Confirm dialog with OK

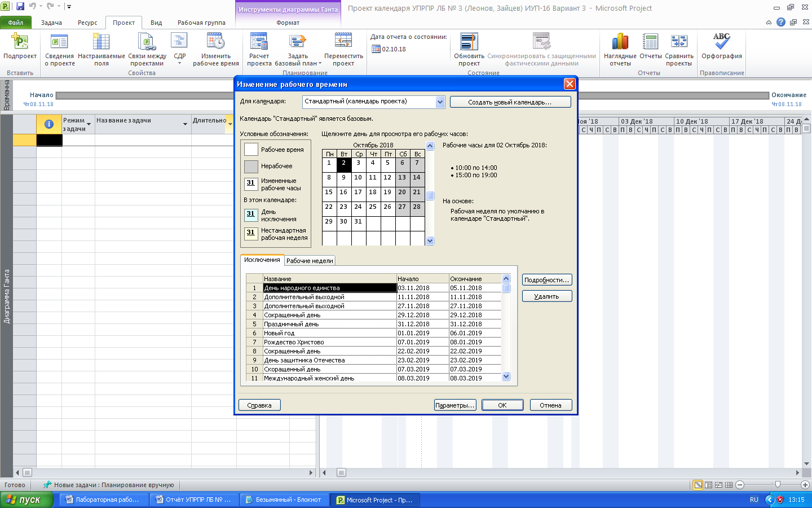click(502, 405)
